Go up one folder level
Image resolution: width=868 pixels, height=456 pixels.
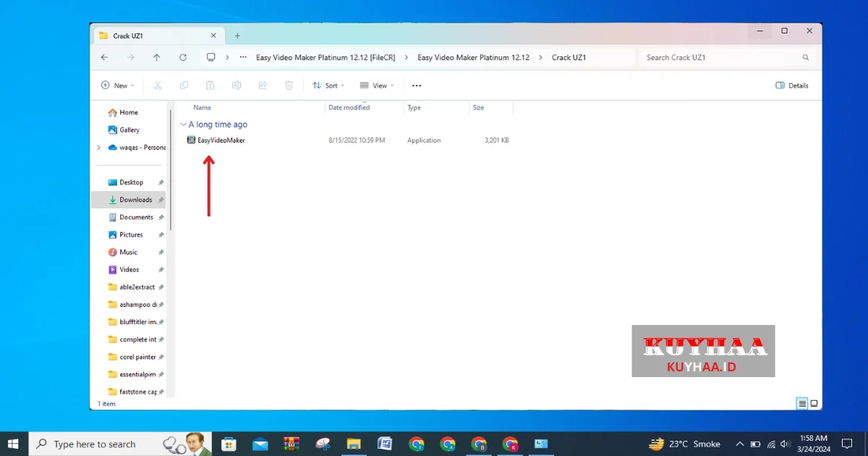(x=157, y=57)
